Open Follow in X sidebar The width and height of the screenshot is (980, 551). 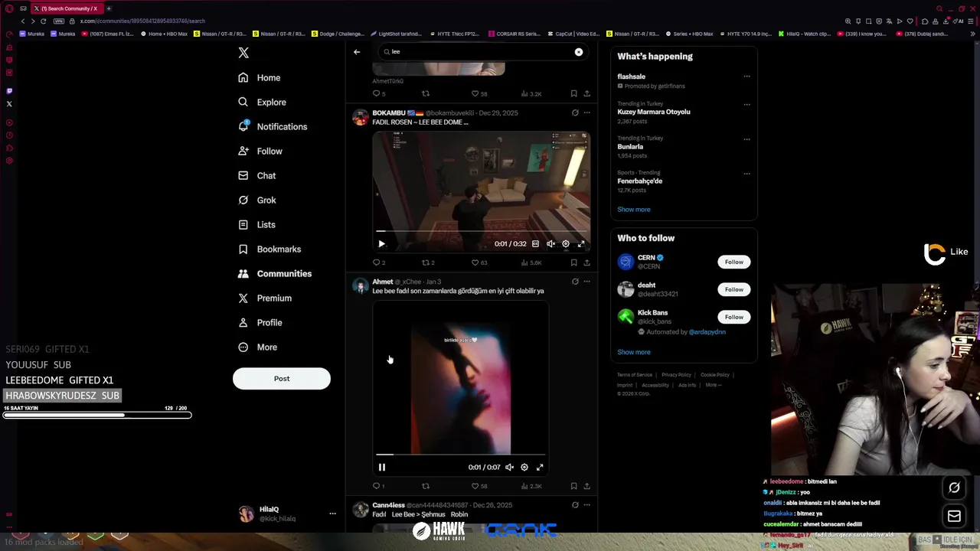[260, 151]
